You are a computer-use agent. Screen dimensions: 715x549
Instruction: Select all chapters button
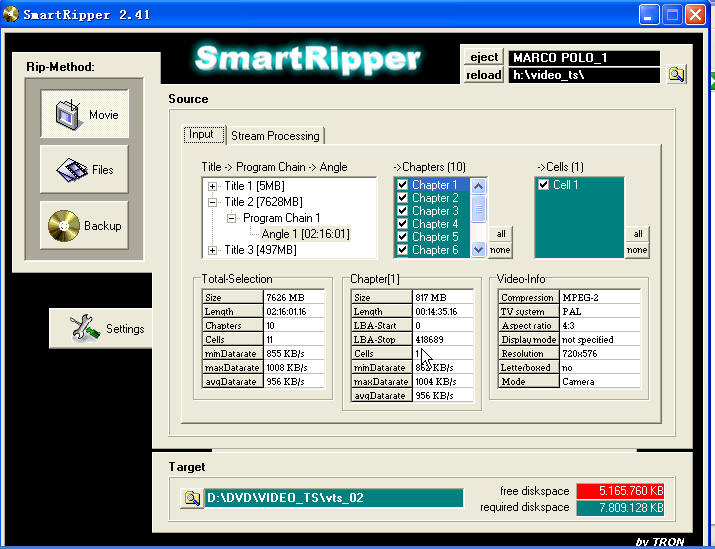tap(500, 234)
